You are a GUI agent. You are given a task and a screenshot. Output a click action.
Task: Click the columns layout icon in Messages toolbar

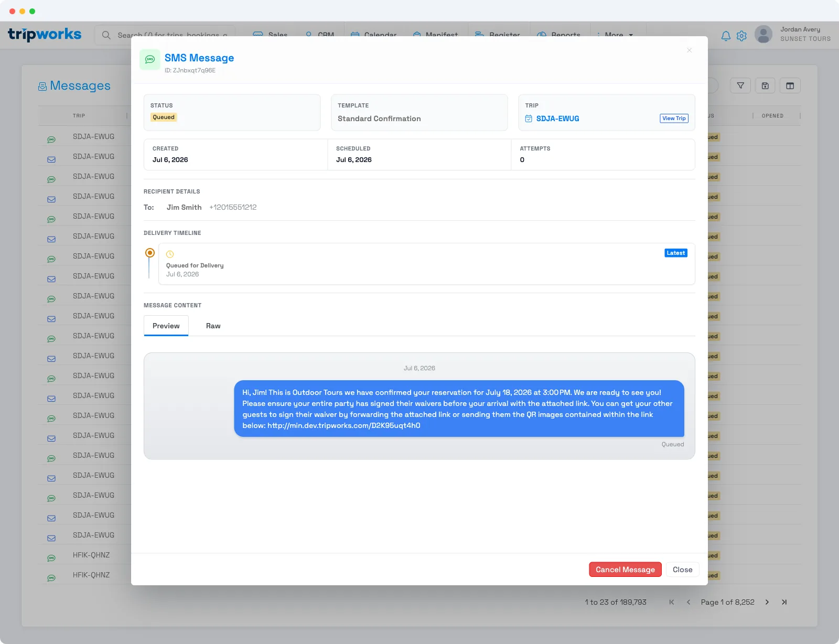pyautogui.click(x=790, y=85)
